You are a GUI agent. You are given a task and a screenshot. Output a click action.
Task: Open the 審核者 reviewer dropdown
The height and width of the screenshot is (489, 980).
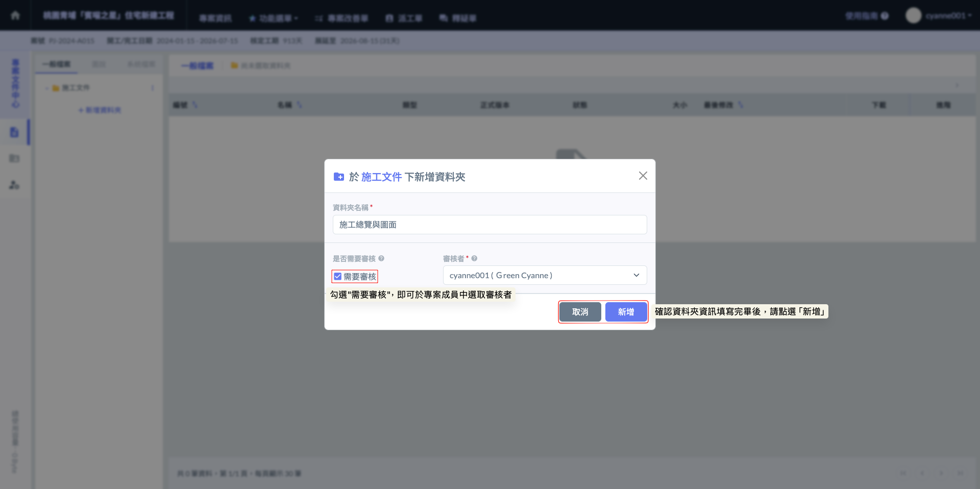tap(545, 276)
